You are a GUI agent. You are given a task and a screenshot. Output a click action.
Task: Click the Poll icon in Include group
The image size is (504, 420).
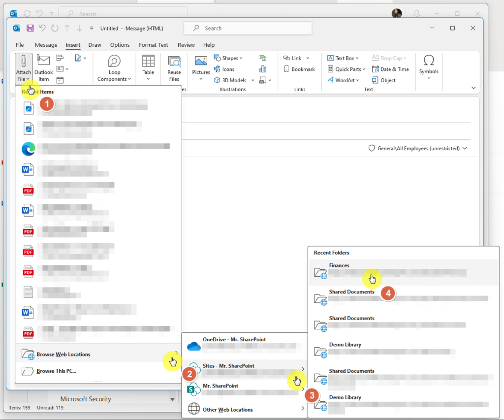pos(60,58)
